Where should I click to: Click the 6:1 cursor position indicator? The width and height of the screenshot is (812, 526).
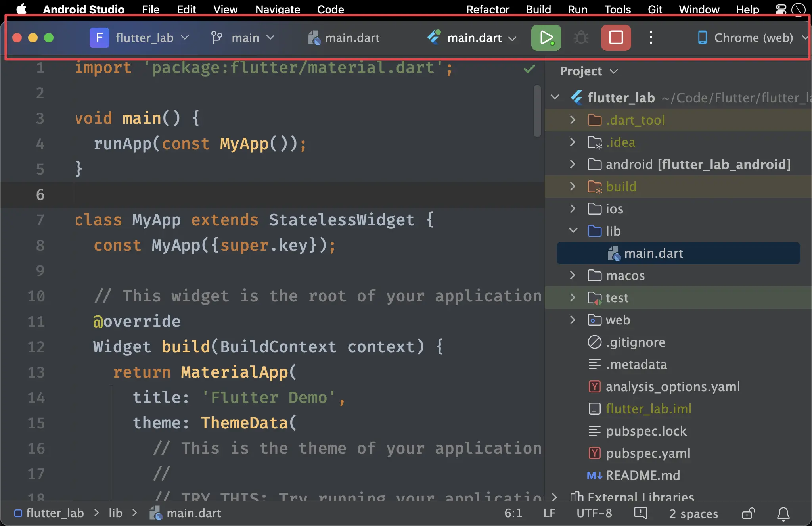(513, 513)
